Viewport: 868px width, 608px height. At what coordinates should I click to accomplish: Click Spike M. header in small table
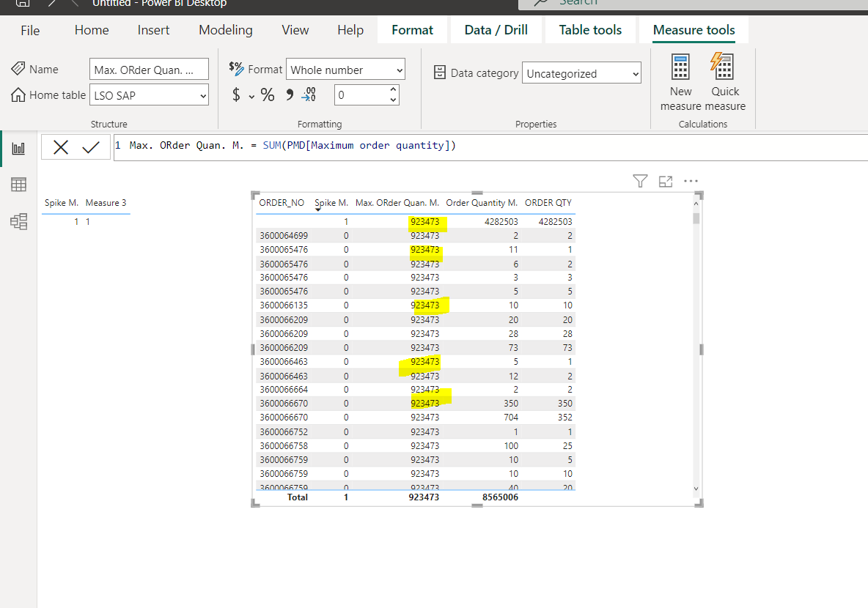click(62, 202)
